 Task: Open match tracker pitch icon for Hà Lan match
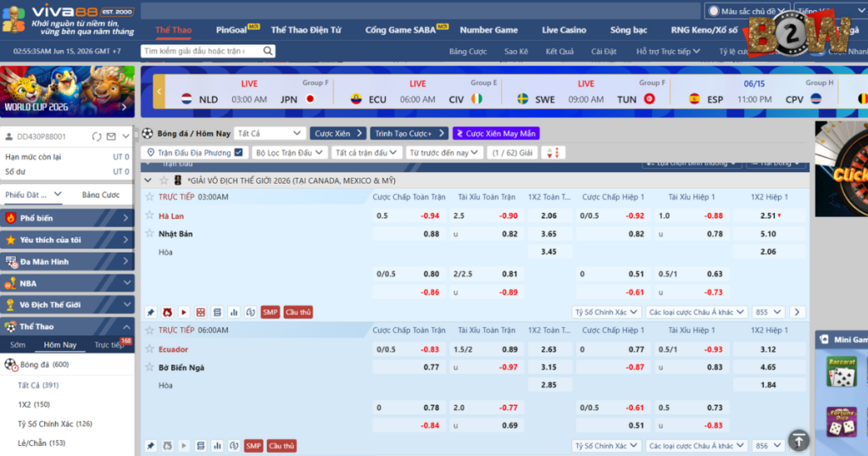click(x=200, y=312)
